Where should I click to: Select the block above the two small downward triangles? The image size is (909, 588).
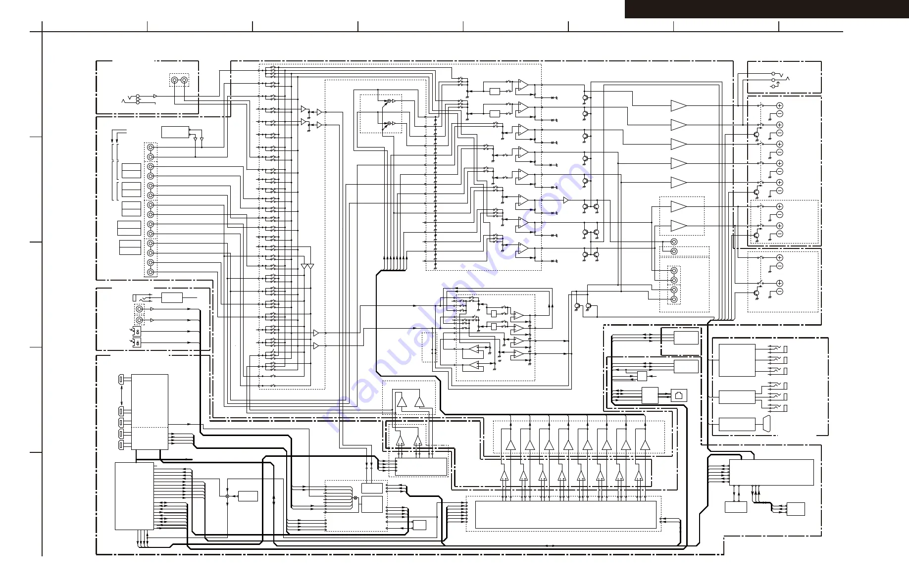tap(175, 132)
